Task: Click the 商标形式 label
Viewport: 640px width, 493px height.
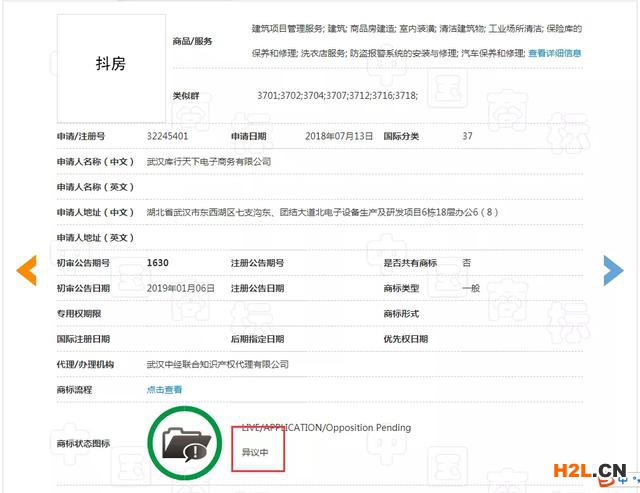Action: [x=401, y=313]
